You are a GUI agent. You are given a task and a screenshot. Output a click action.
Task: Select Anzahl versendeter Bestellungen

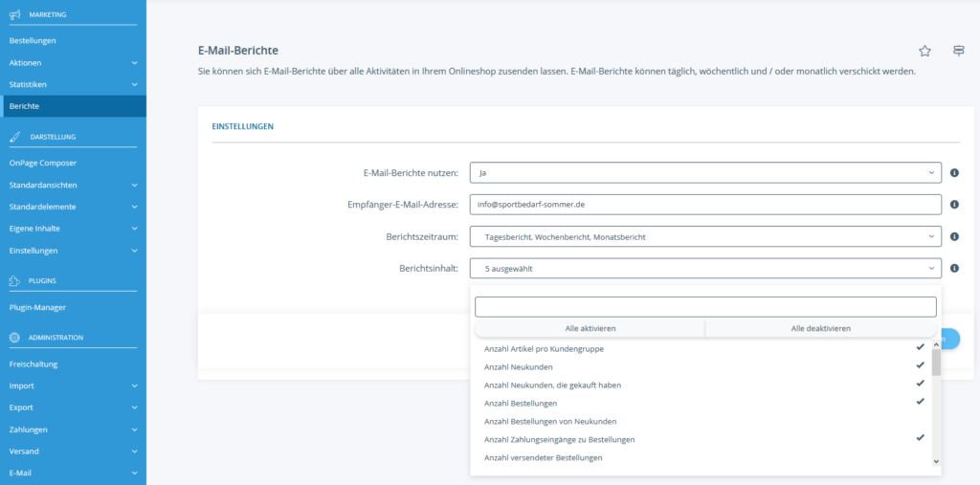(701, 457)
